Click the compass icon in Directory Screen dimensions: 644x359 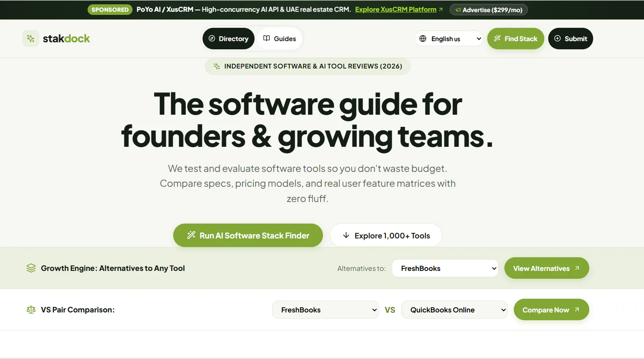tap(212, 38)
